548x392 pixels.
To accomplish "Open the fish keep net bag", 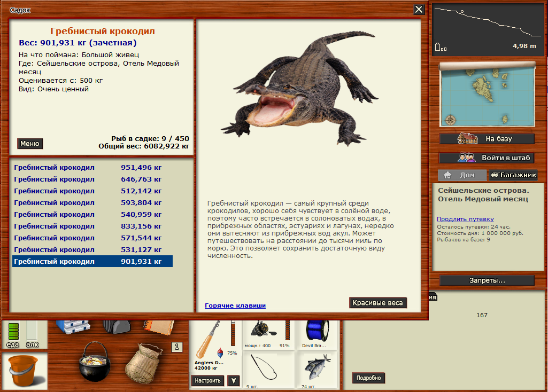I will [x=143, y=363].
